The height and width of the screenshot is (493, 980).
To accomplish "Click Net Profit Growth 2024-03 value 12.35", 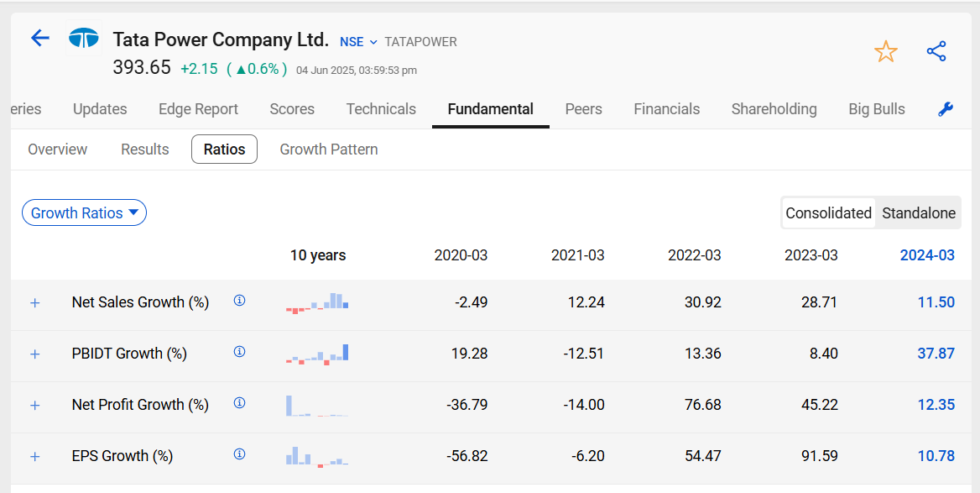I will point(936,406).
